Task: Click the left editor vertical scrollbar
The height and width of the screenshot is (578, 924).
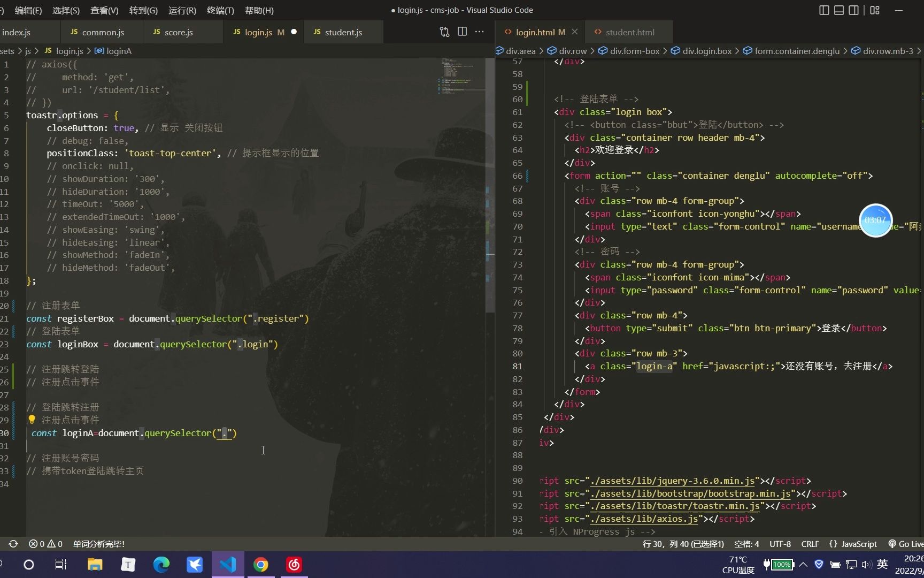Action: (490, 185)
